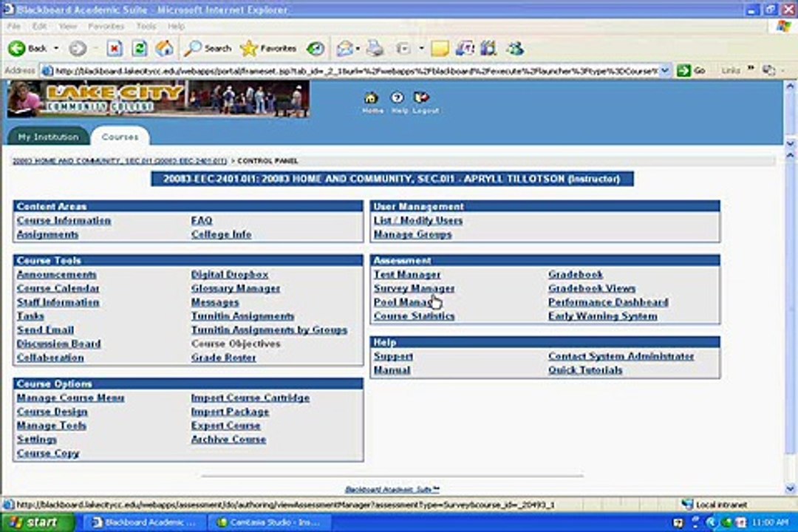798x532 pixels.
Task: Switch to My Institution tab
Action: coord(48,137)
